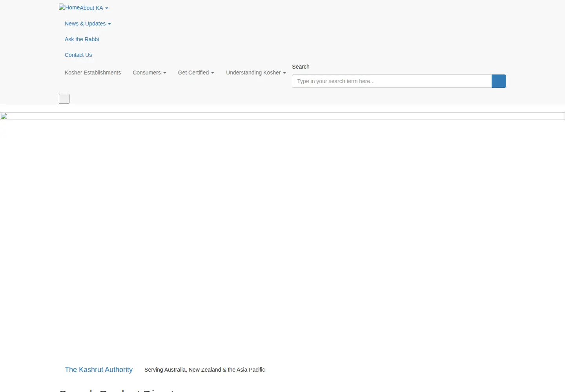Click the blue search submit button
The image size is (565, 392).
coord(499,81)
